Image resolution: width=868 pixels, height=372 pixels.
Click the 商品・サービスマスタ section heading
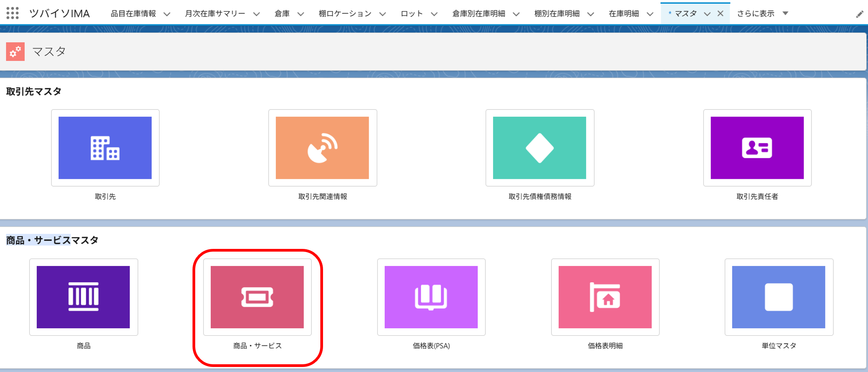pos(52,240)
